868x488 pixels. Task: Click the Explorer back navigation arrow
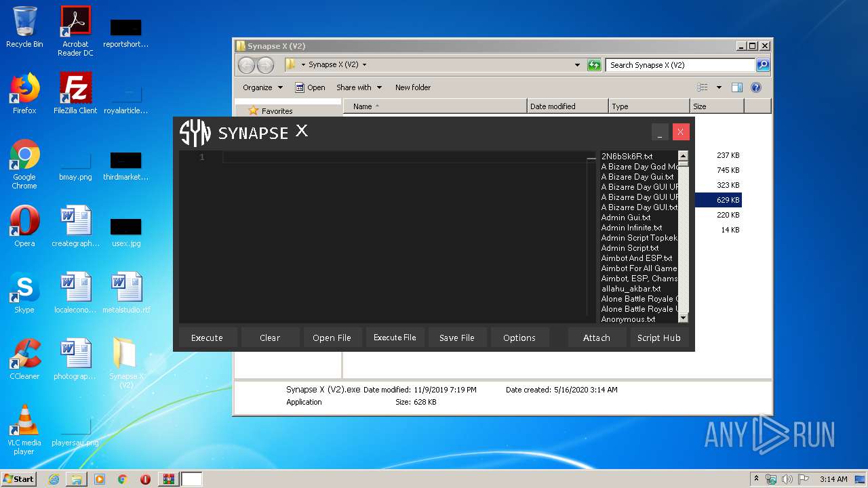(x=246, y=65)
